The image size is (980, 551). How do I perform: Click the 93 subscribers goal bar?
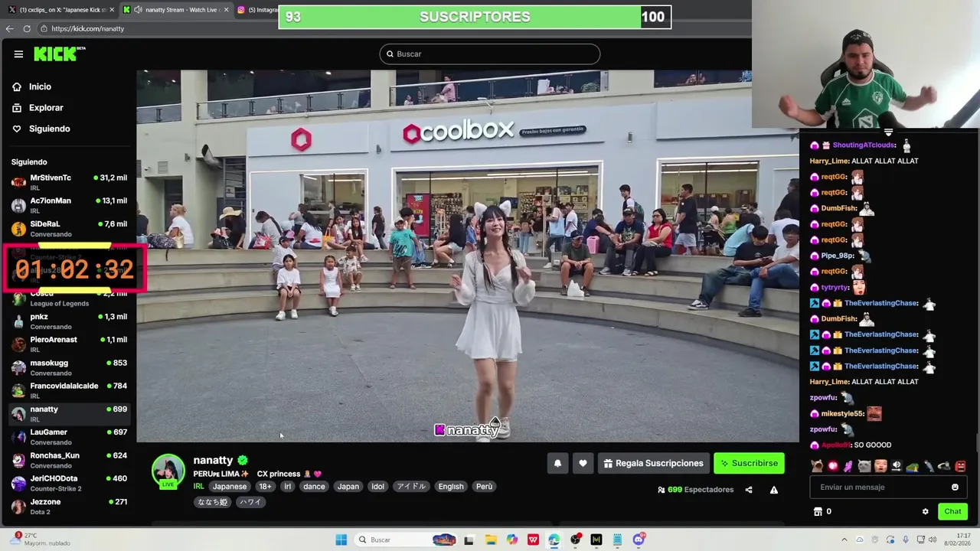coord(475,17)
